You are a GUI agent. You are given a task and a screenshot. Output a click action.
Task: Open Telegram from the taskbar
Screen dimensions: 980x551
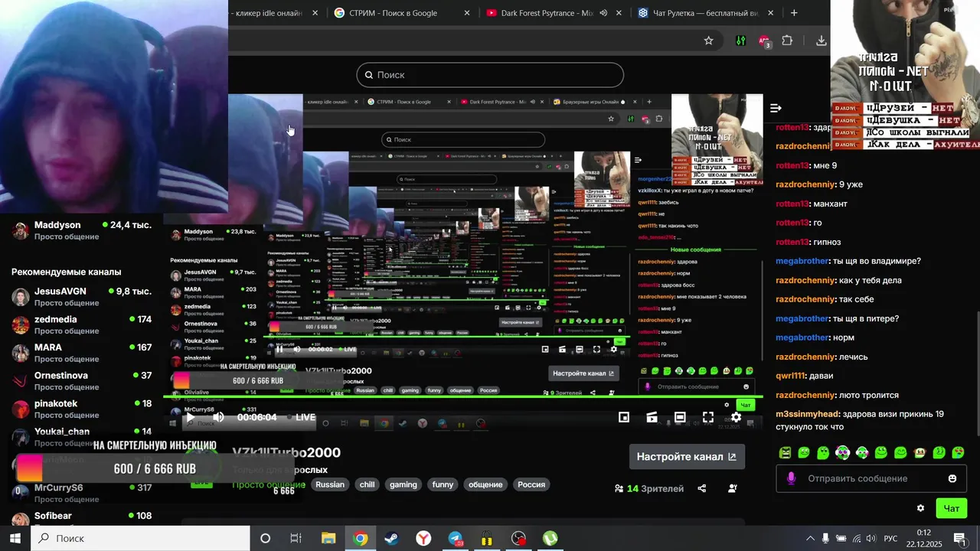coord(456,538)
